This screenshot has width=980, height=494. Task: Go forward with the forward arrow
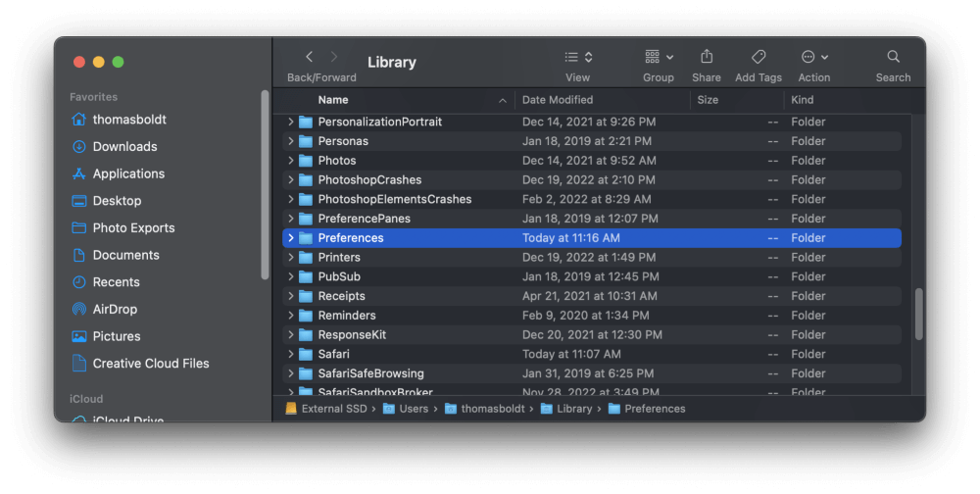[334, 57]
